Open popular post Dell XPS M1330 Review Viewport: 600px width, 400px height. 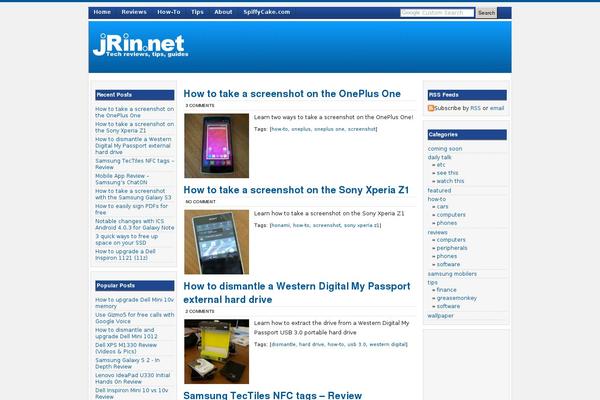126,348
